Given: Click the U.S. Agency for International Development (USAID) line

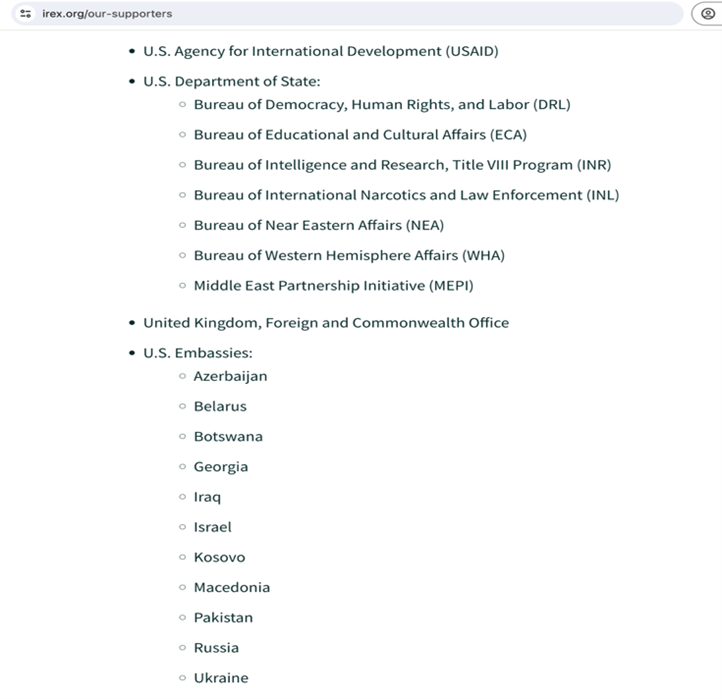Looking at the screenshot, I should pyautogui.click(x=321, y=51).
